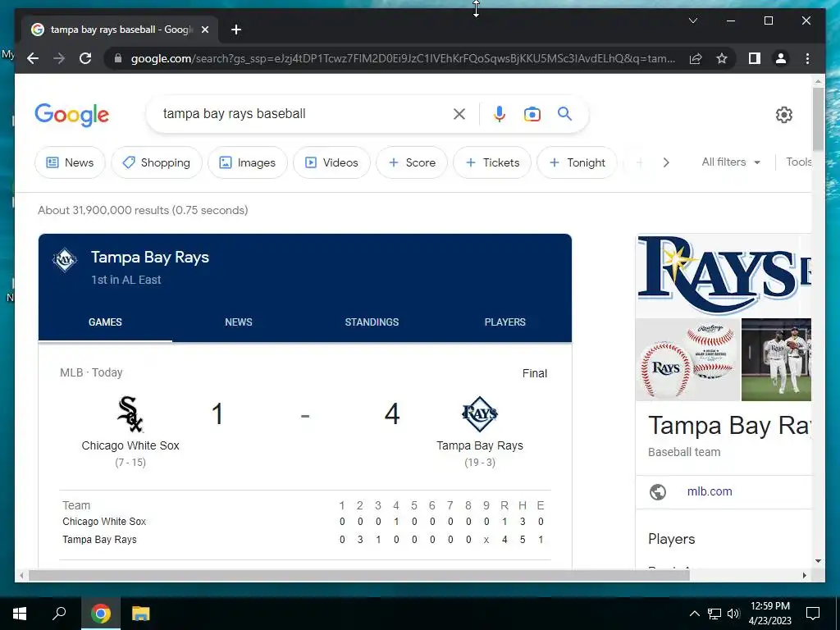Click the scroll right arrow on horizontal scrollbar
The width and height of the screenshot is (840, 630).
coord(805,575)
